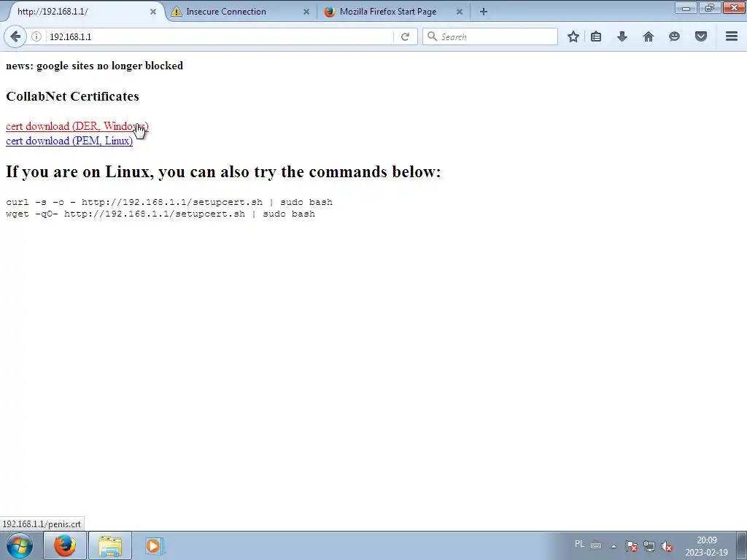Click the Show desktop strip
747x560 pixels.
(x=742, y=545)
